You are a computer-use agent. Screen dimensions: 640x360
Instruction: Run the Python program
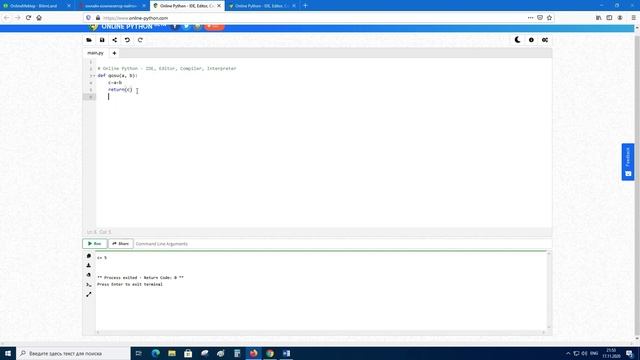coord(95,244)
